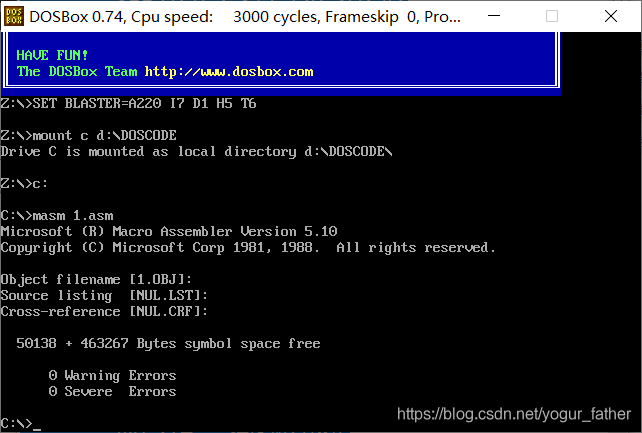Click the '0 Warning Errors' text
Image resolution: width=642 pixels, height=433 pixels.
pos(112,375)
